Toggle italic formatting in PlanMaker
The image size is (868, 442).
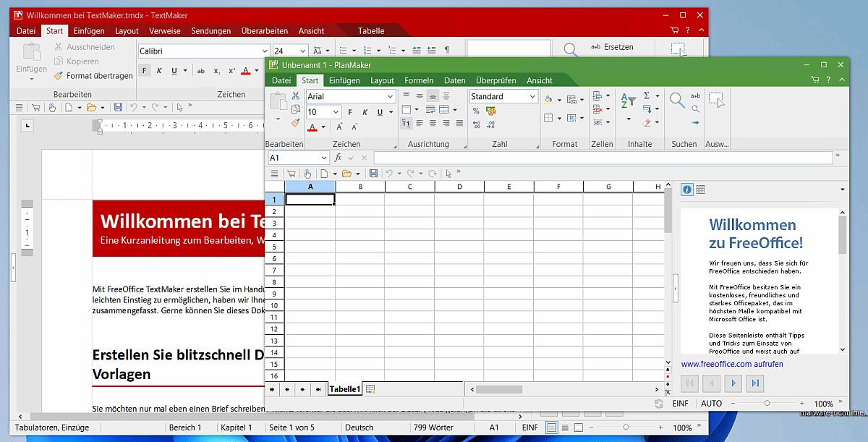[365, 111]
